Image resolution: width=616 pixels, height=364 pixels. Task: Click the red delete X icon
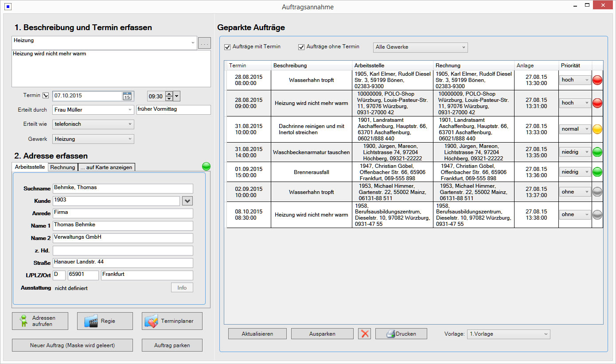click(x=365, y=334)
